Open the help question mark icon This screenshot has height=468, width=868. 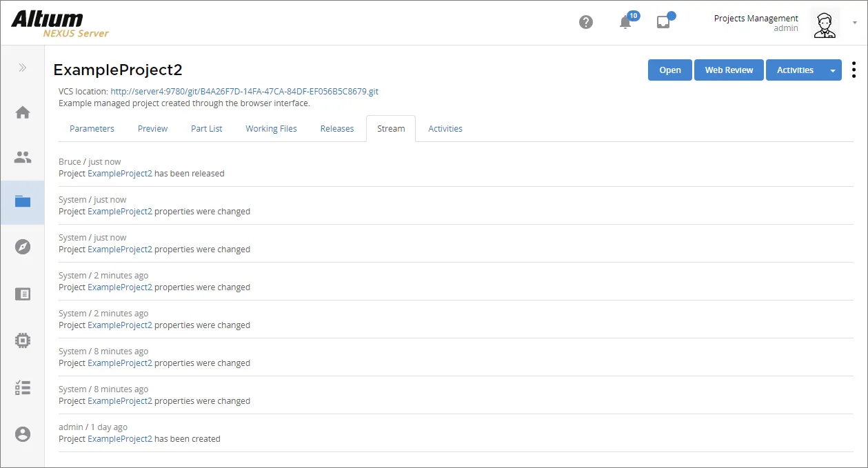[586, 22]
